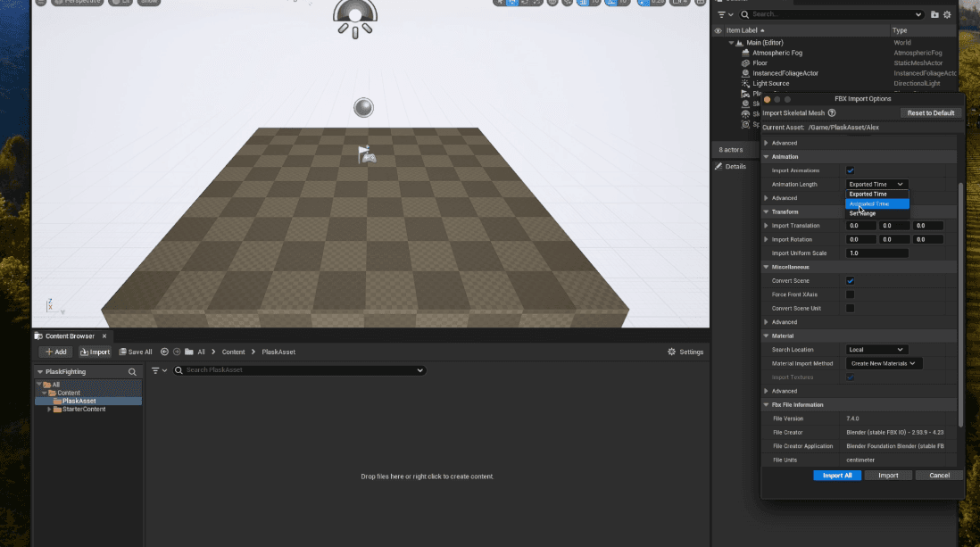980x547 pixels.
Task: Choose Animated Time from the dropdown list
Action: click(876, 203)
